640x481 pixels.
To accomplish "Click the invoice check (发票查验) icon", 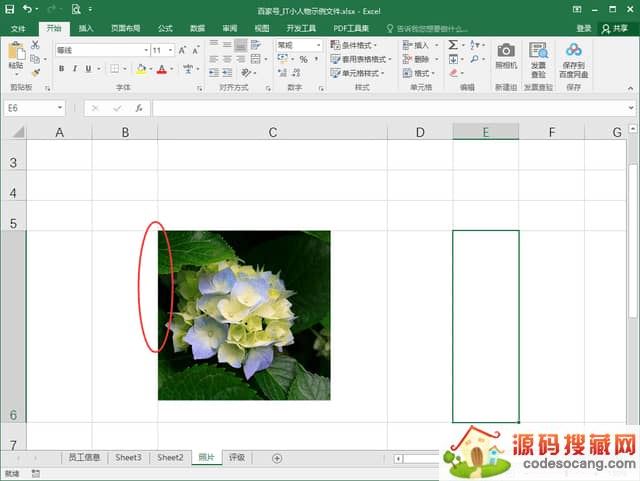I will [538, 51].
